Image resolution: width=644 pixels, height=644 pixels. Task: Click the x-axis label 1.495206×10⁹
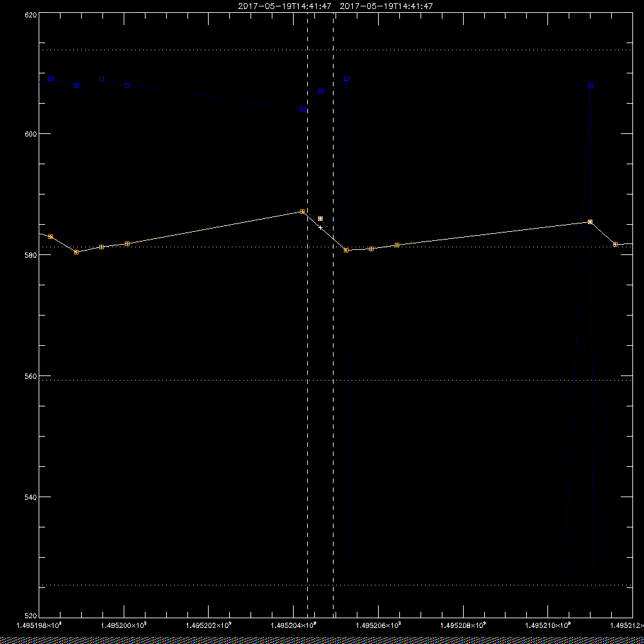tap(378, 625)
